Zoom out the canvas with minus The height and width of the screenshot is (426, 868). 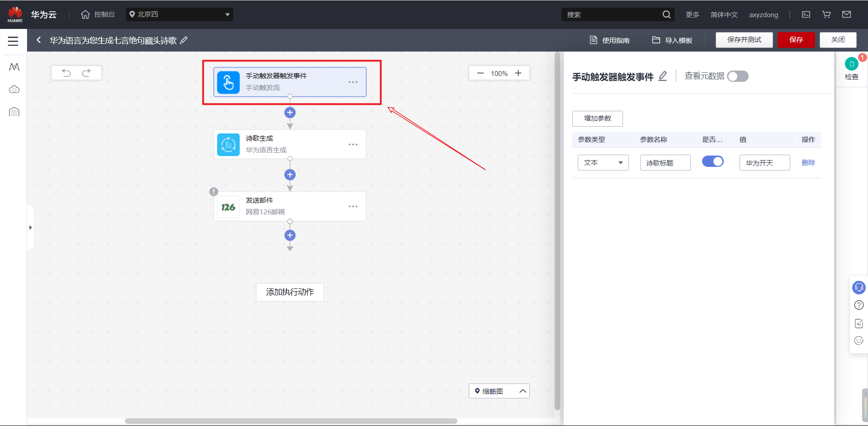(480, 73)
